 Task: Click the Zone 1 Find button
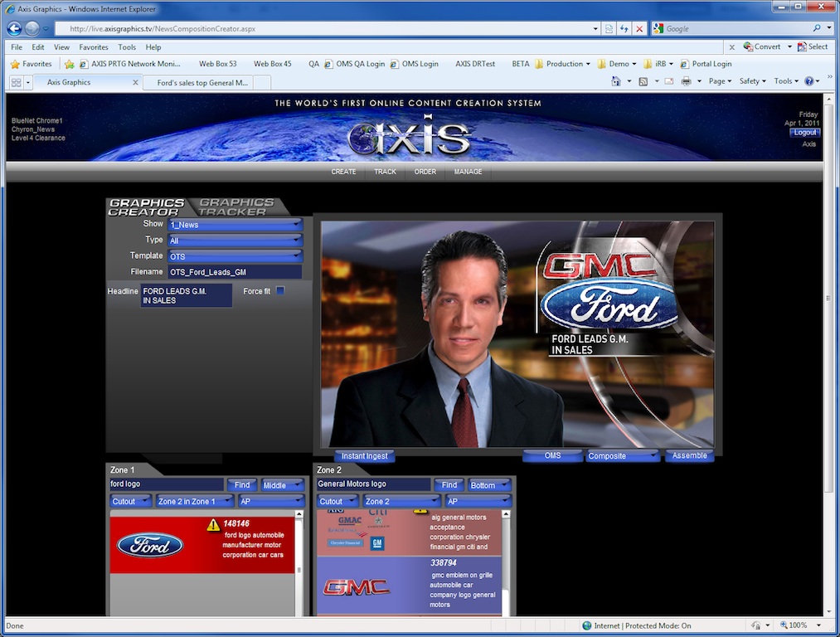(242, 485)
